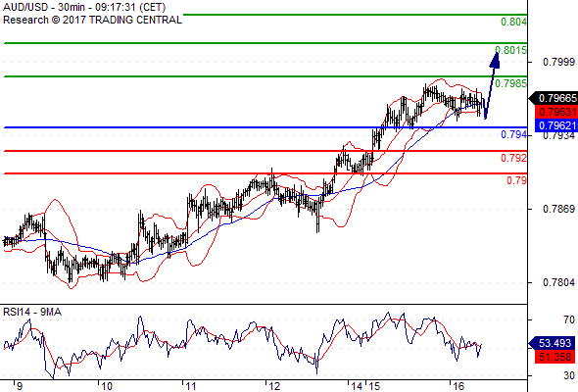The height and width of the screenshot is (392, 578).
Task: Select the green 0.804 resistance label
Action: pos(513,22)
